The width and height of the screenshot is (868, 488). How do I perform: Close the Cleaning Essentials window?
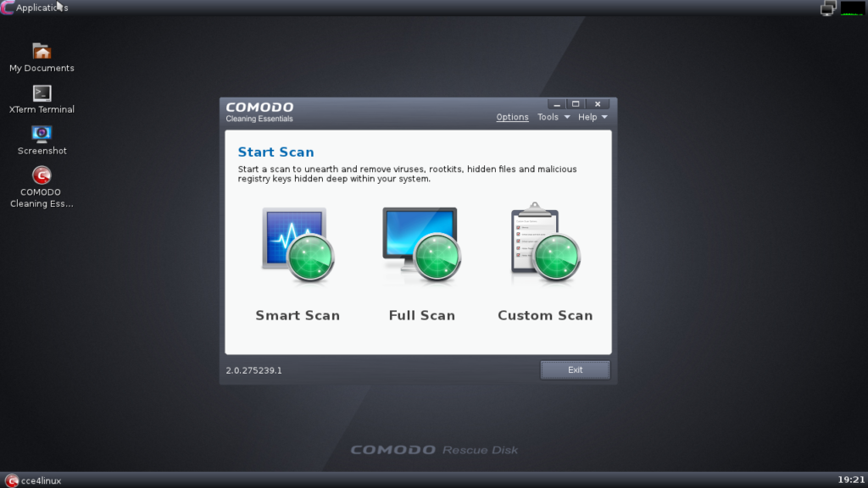598,104
